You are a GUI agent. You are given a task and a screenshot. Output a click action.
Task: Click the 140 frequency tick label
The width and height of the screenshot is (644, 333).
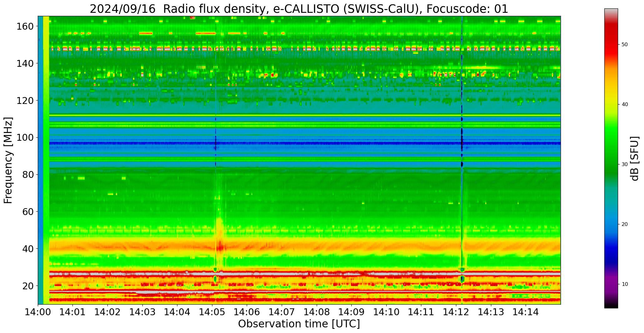point(25,63)
